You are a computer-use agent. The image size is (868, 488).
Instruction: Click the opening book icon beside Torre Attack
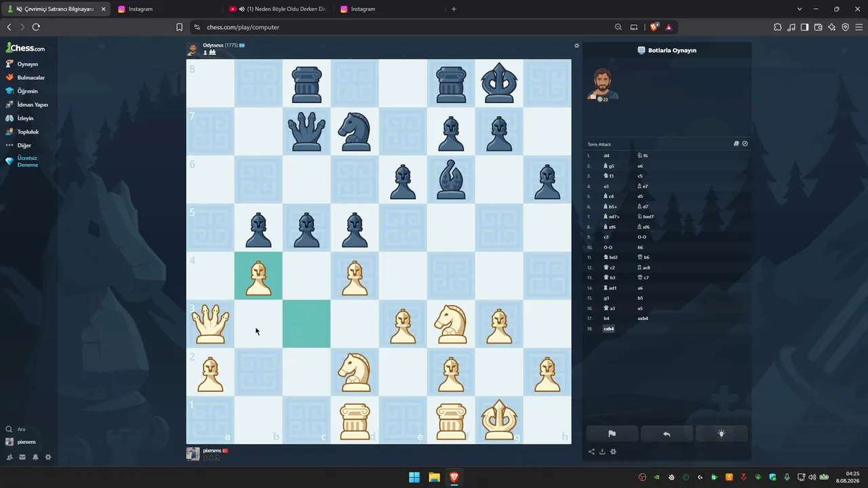point(736,144)
